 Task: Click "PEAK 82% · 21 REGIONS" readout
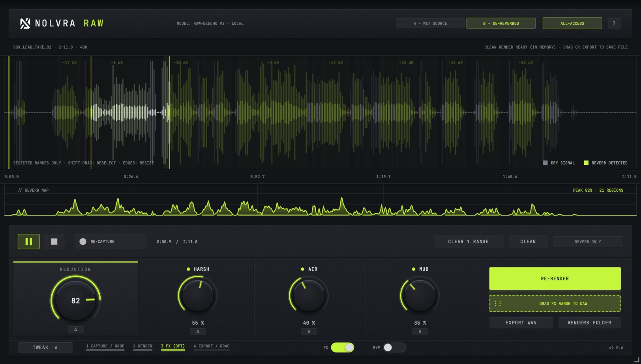[x=598, y=190]
